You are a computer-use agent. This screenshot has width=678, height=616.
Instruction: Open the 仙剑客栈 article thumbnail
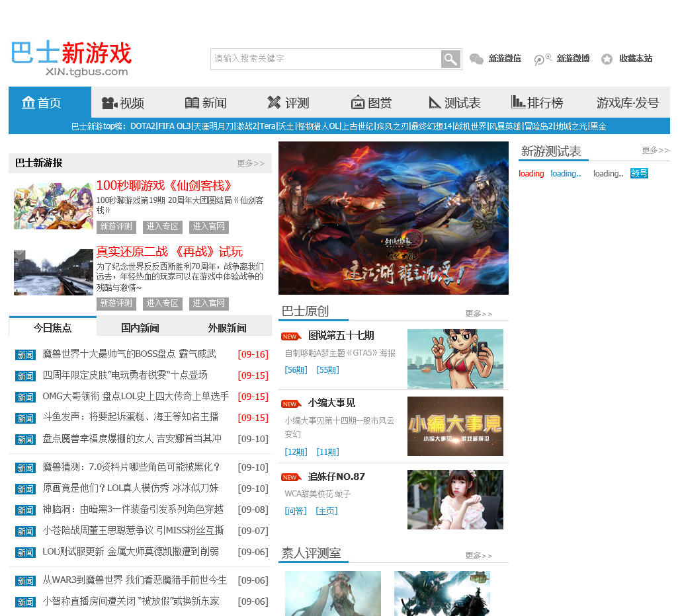pyautogui.click(x=53, y=206)
